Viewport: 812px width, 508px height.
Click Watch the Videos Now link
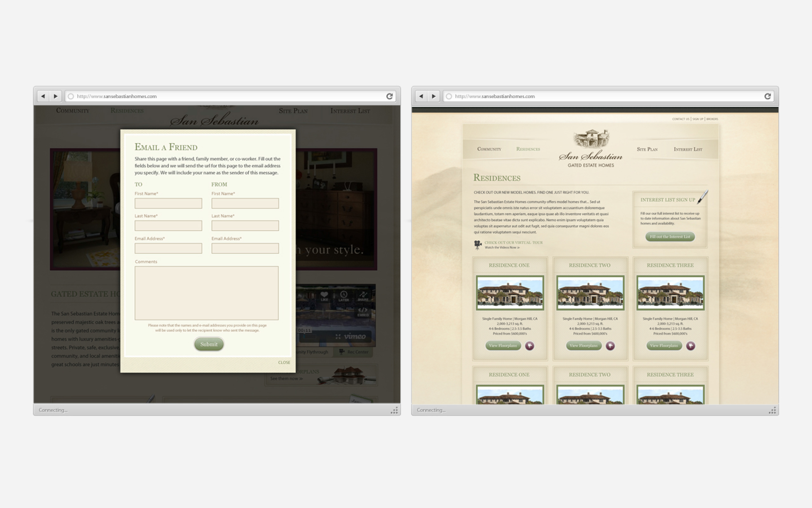tap(502, 248)
